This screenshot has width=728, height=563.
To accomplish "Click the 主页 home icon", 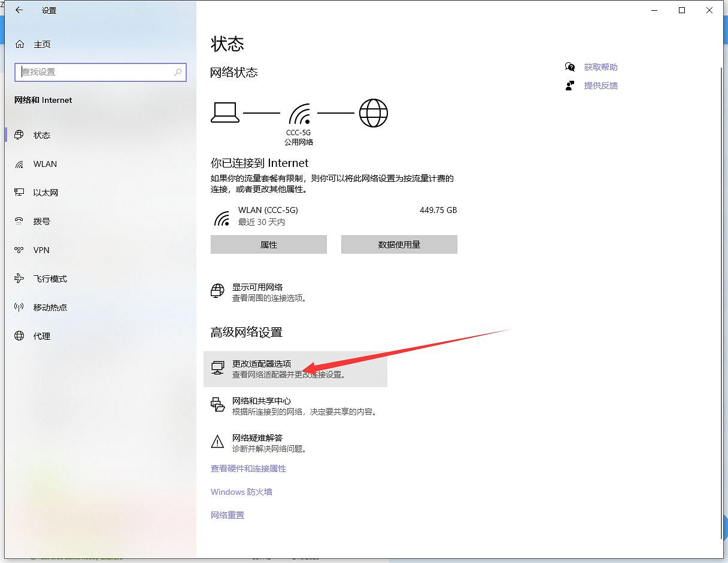I will (x=20, y=44).
